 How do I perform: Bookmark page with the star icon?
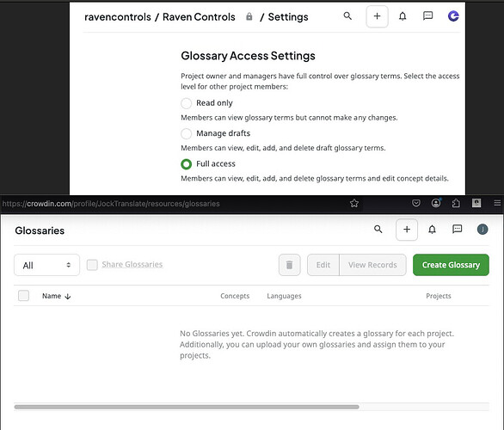[354, 203]
